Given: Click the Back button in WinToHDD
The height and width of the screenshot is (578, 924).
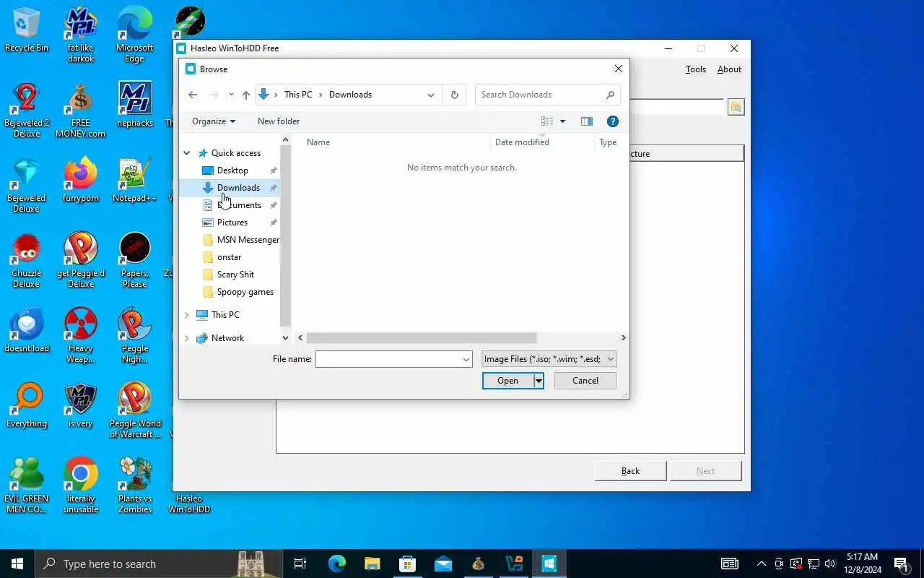Looking at the screenshot, I should point(630,471).
